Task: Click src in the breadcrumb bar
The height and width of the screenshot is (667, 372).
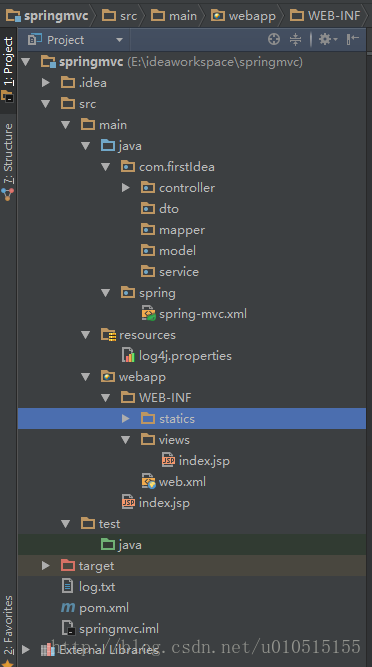Action: pos(119,16)
